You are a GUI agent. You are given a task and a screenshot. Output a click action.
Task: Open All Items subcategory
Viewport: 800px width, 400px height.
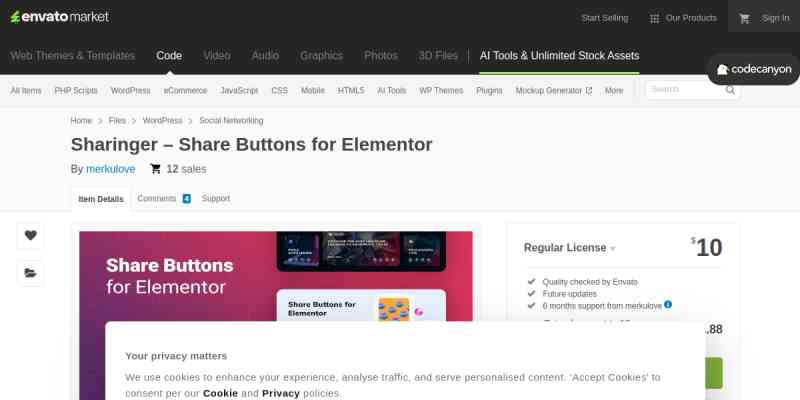(x=26, y=90)
